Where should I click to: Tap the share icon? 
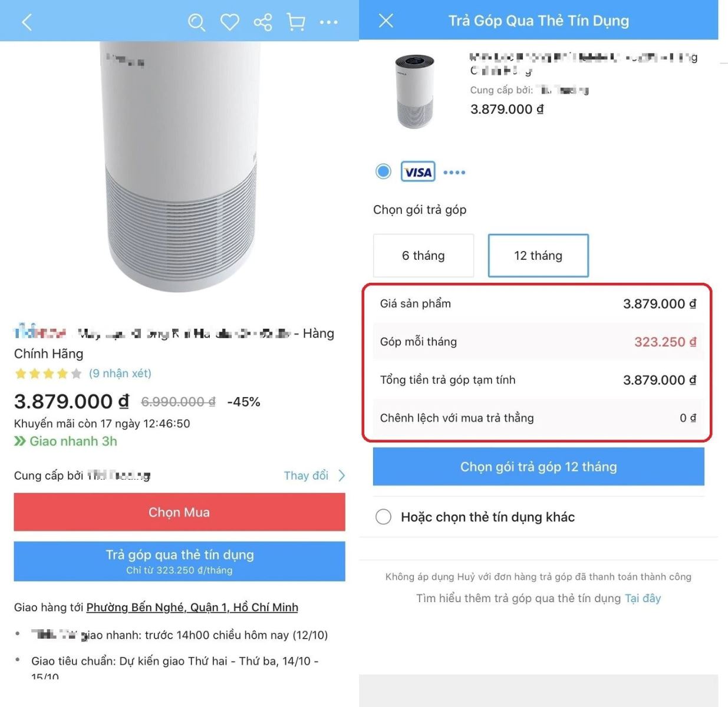(x=263, y=22)
